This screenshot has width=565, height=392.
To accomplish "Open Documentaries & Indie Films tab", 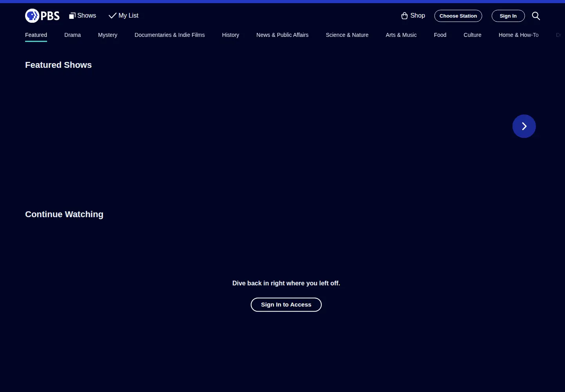I will tap(169, 35).
